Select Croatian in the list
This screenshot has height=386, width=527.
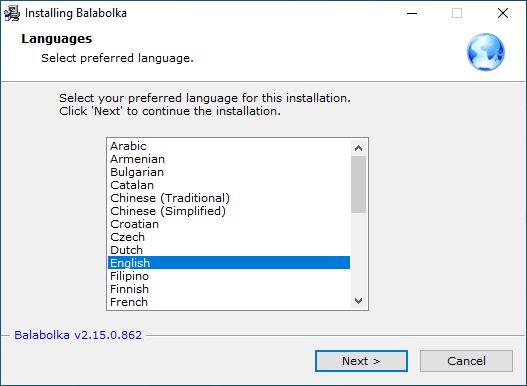(229, 224)
